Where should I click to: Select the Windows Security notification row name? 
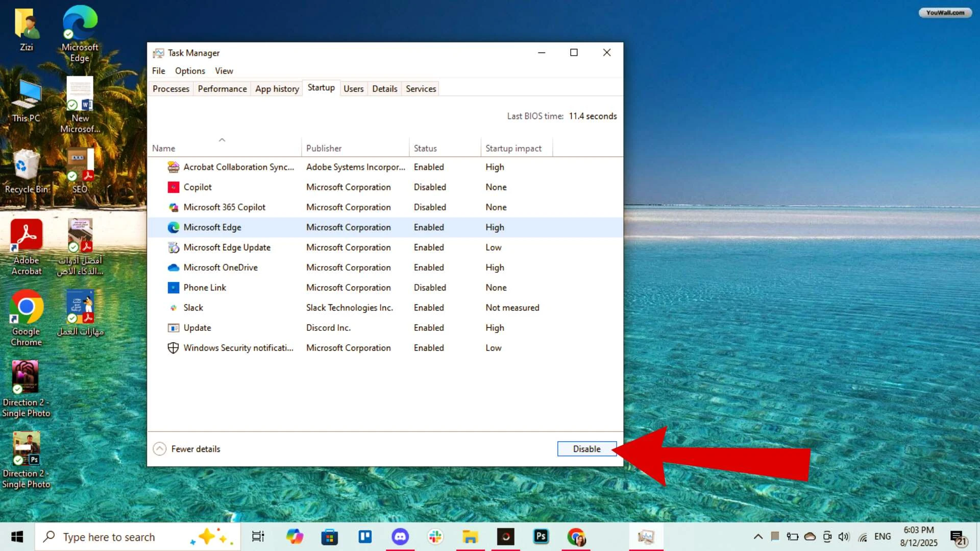pyautogui.click(x=238, y=348)
